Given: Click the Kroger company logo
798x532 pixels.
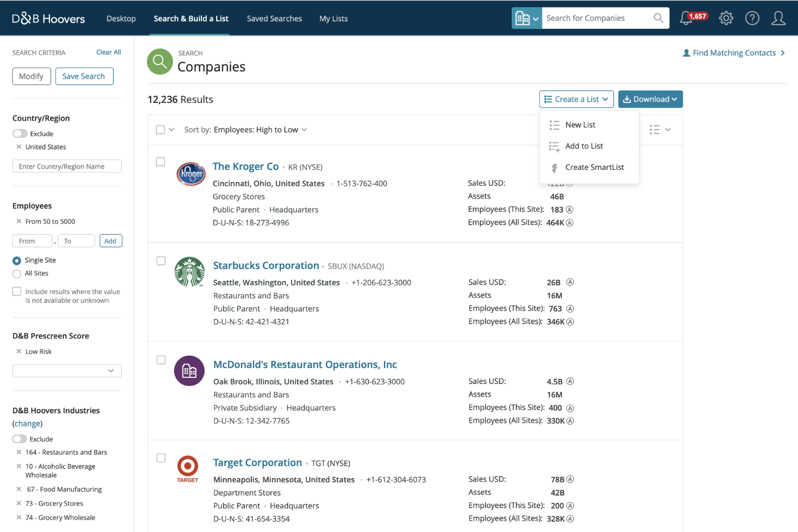Looking at the screenshot, I should tap(191, 174).
